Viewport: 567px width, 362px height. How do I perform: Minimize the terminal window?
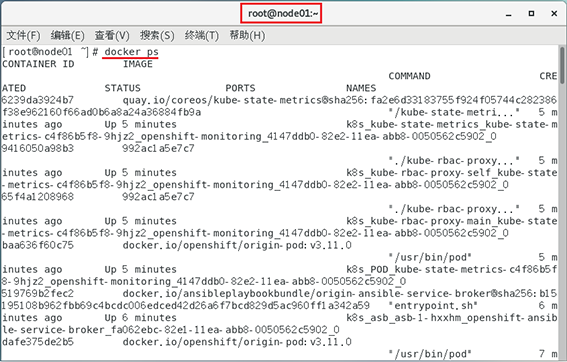(508, 14)
